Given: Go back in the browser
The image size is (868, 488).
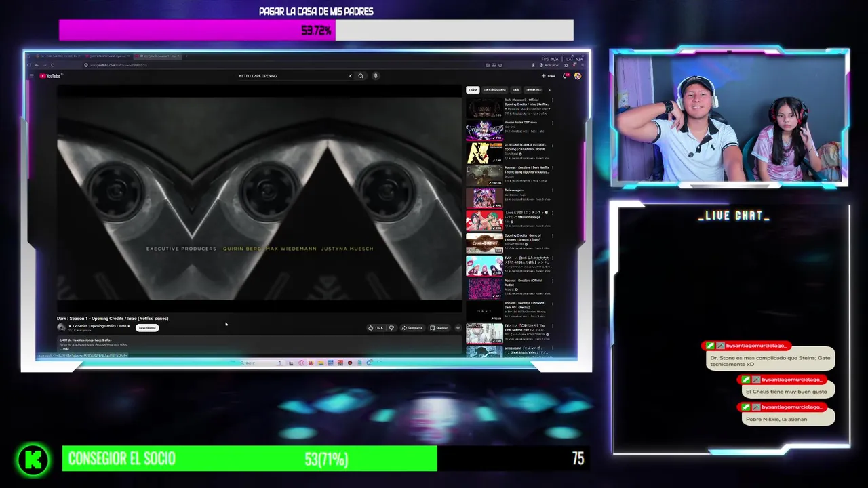Looking at the screenshot, I should [x=37, y=65].
